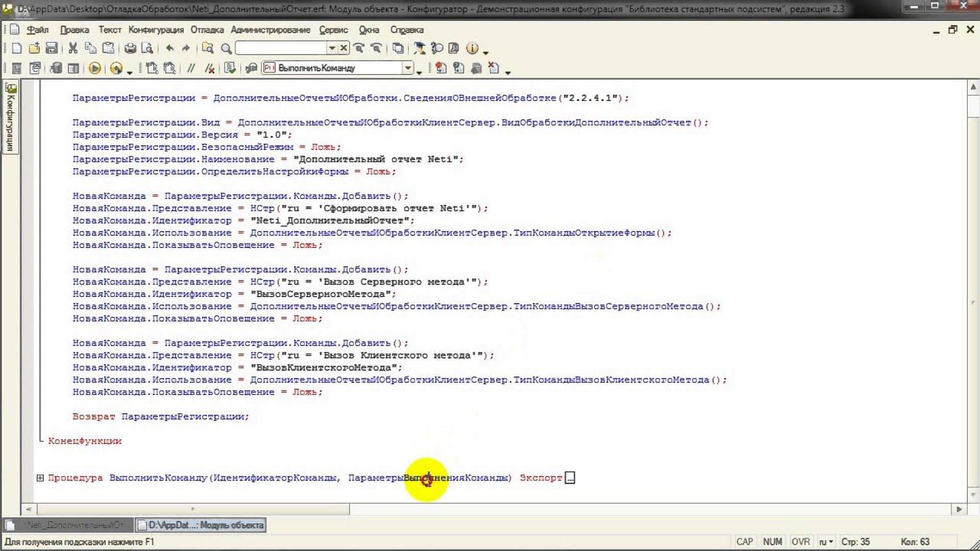Open the dropdown arrow next to debug icon
This screenshot has height=551, width=980.
pyautogui.click(x=129, y=71)
